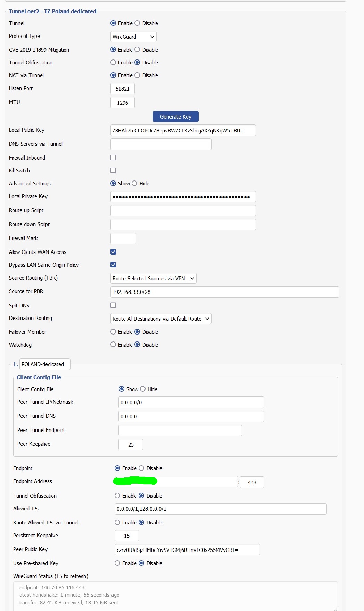The height and width of the screenshot is (611, 364).
Task: Hide the Advanced Settings section
Action: [135, 183]
